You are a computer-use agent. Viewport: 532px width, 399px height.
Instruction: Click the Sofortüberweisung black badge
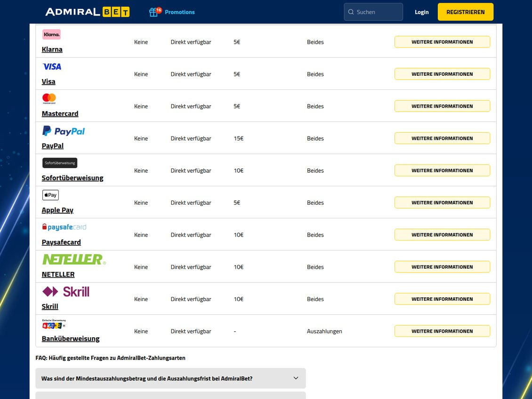click(x=60, y=163)
